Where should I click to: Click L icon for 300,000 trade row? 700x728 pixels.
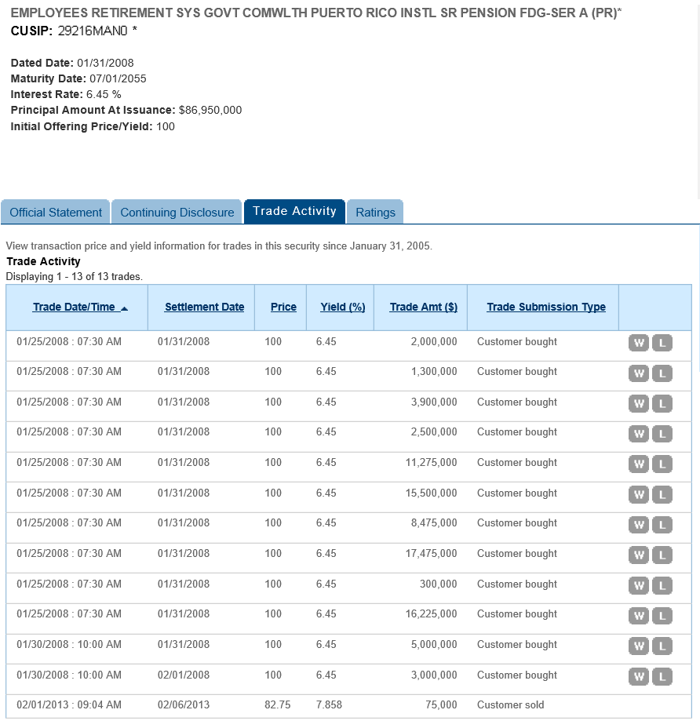(x=662, y=585)
